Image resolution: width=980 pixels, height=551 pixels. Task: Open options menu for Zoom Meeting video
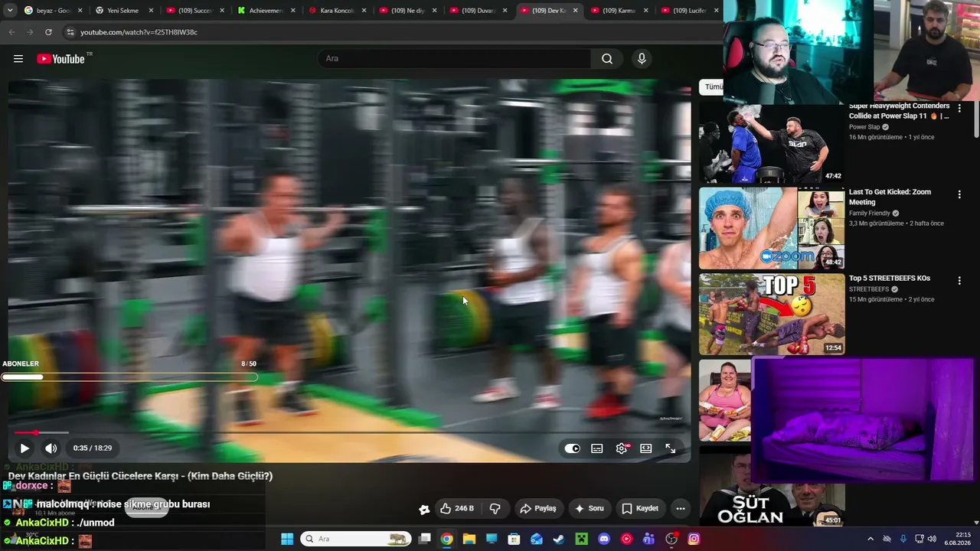click(959, 195)
